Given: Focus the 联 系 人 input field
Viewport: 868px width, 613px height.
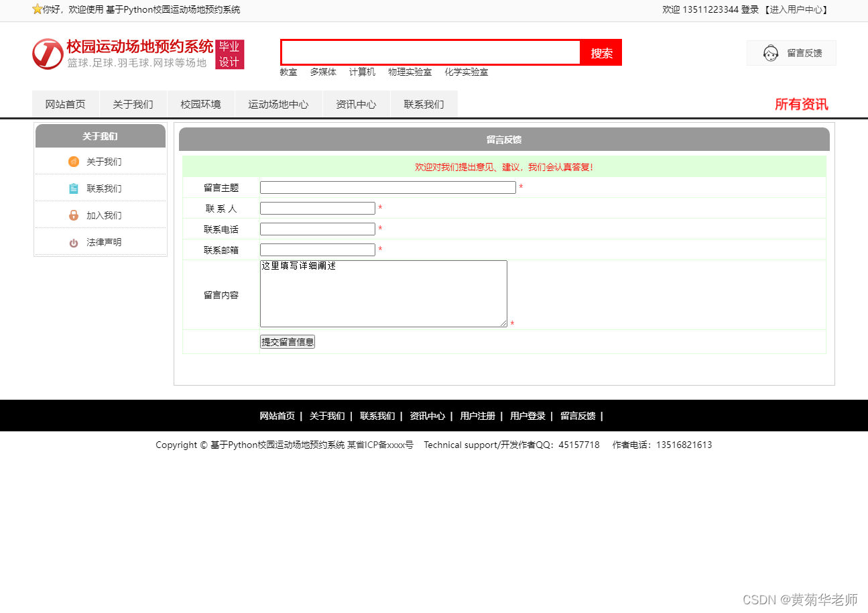Looking at the screenshot, I should pyautogui.click(x=318, y=208).
